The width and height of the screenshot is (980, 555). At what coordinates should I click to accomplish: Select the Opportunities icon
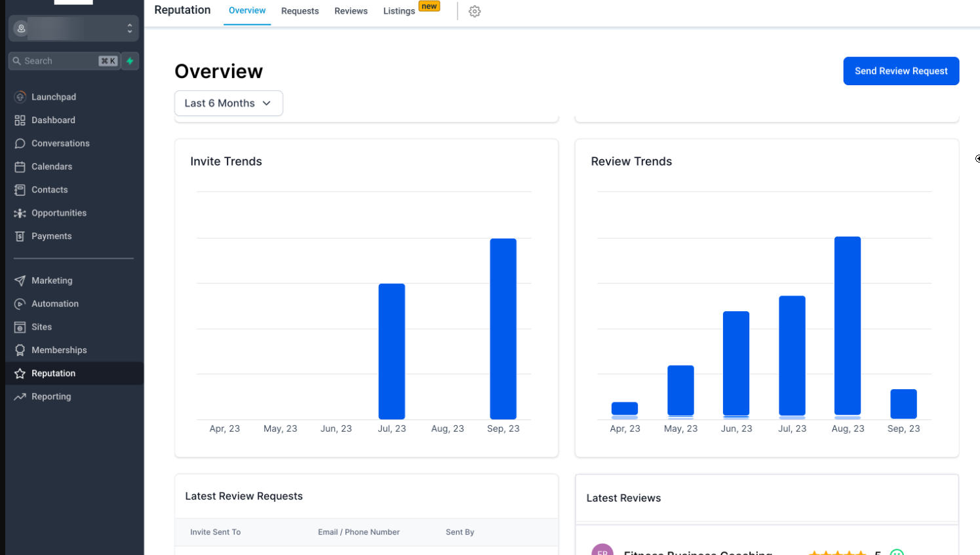[x=20, y=212]
